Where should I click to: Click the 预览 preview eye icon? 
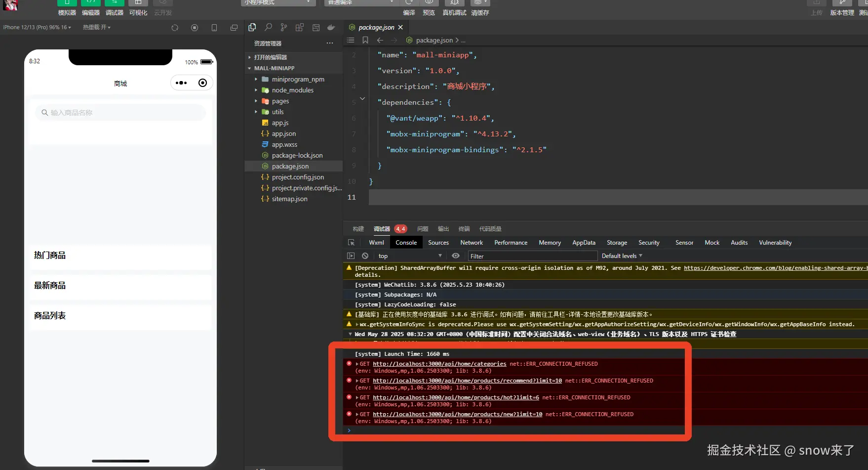[x=429, y=2]
